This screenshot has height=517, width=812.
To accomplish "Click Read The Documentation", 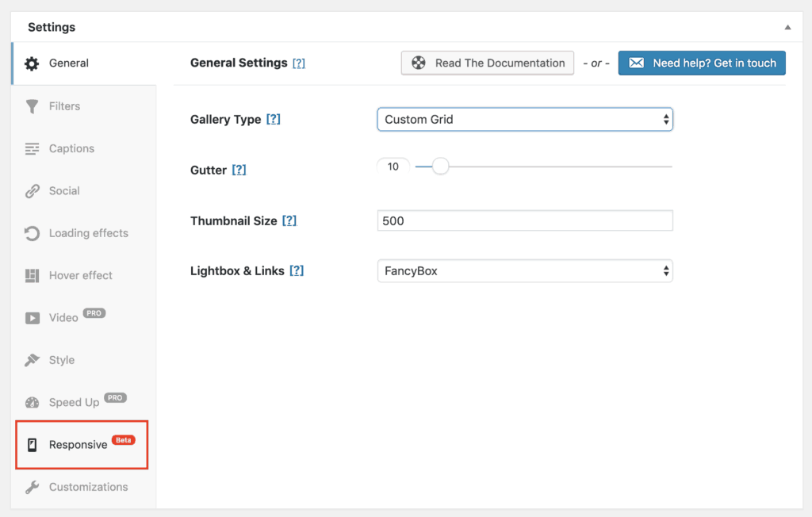I will tap(487, 63).
